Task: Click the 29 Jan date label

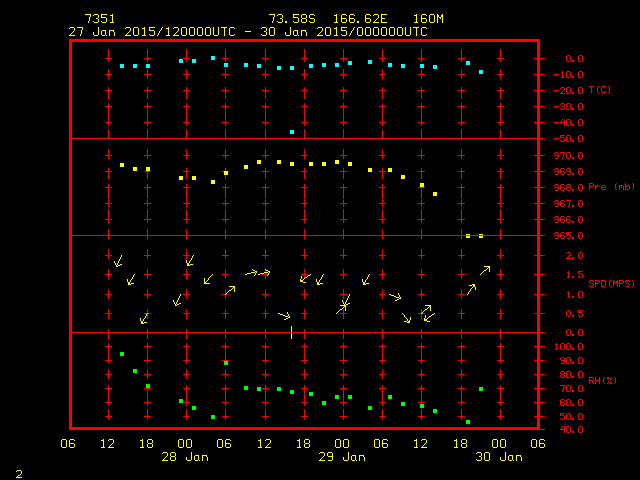Action: coord(342,457)
